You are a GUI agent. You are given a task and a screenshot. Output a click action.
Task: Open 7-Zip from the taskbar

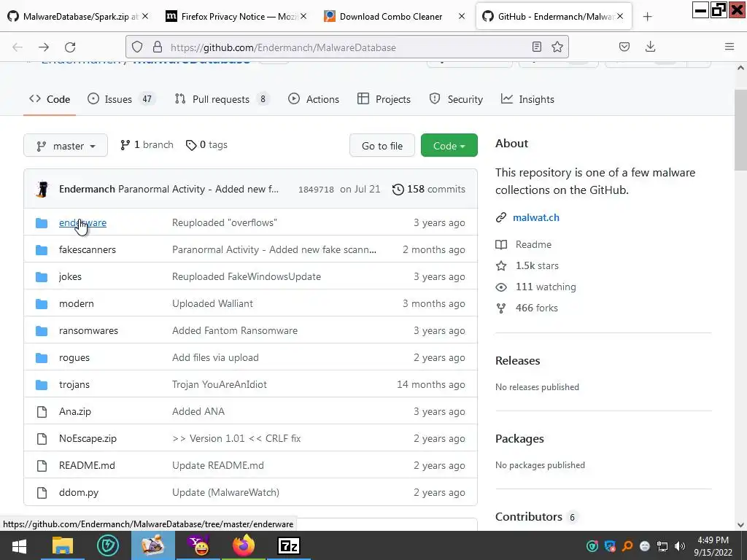click(x=289, y=545)
